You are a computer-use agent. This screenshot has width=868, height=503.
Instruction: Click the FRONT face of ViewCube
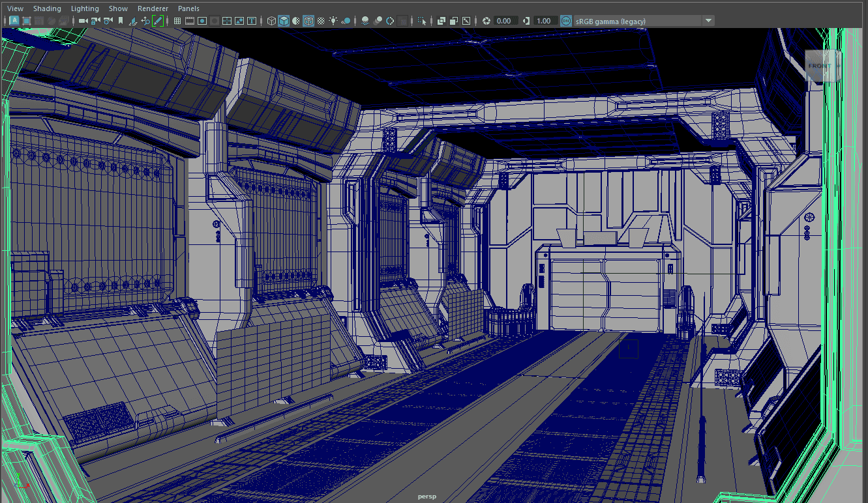pos(820,66)
